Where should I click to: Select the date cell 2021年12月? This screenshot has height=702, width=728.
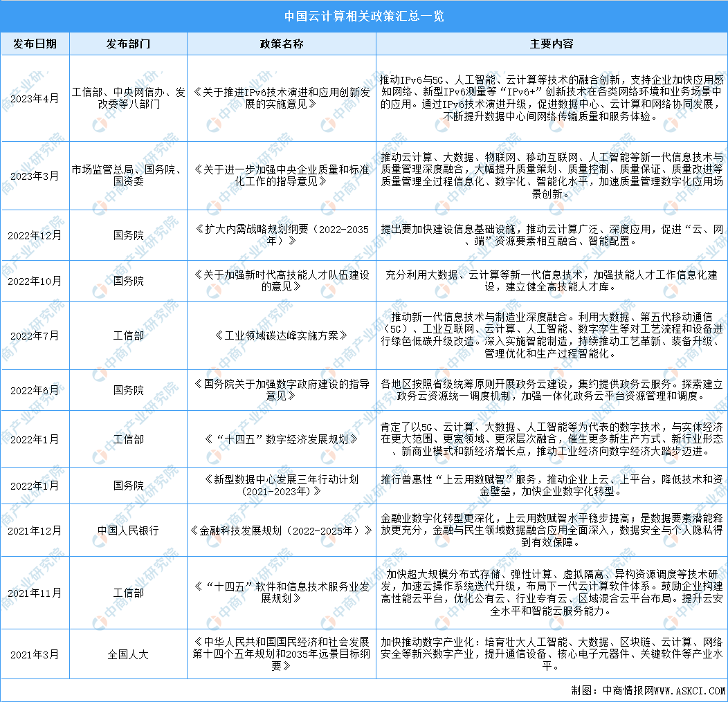pos(35,530)
